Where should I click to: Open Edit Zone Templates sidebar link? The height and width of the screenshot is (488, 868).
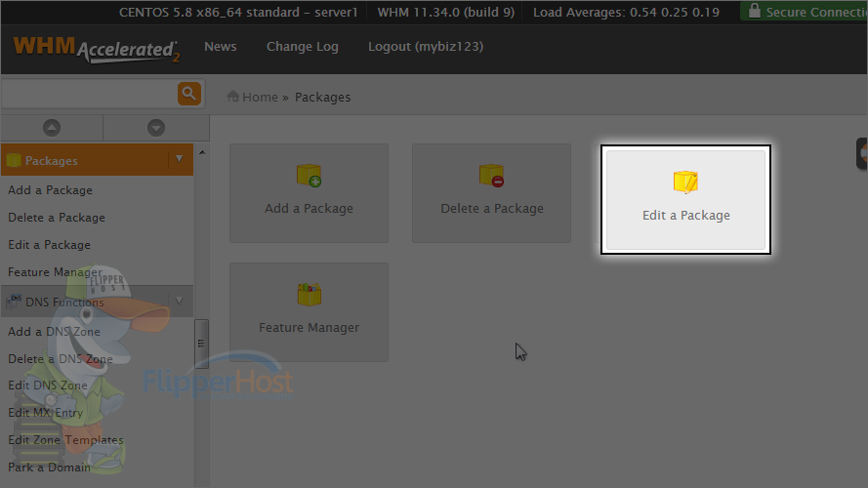click(65, 440)
